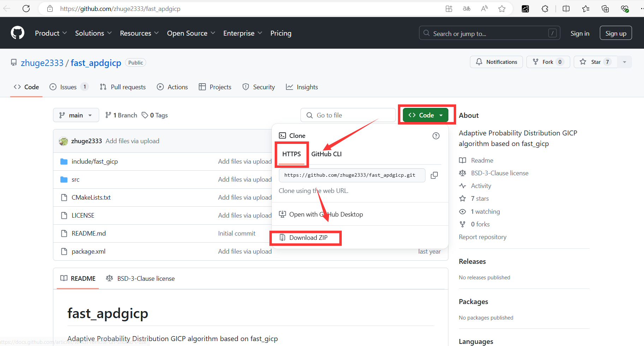Click the clone URL text field

coord(352,175)
